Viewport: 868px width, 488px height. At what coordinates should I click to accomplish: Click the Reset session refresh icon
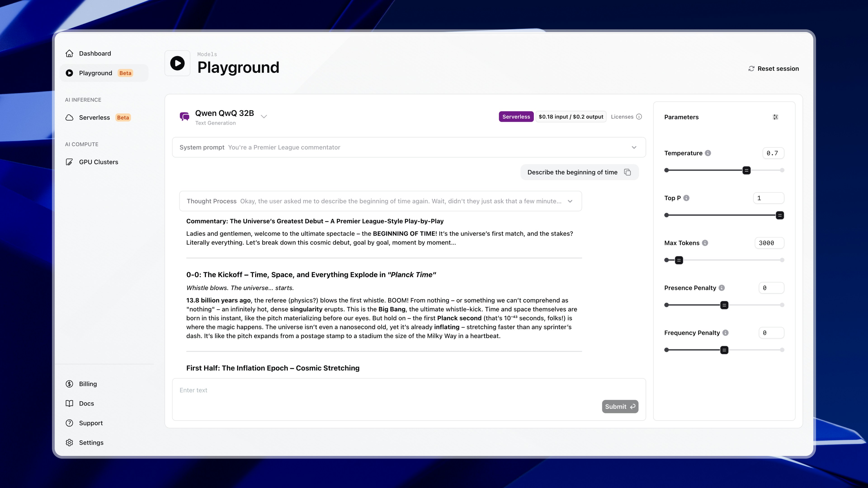coord(751,69)
